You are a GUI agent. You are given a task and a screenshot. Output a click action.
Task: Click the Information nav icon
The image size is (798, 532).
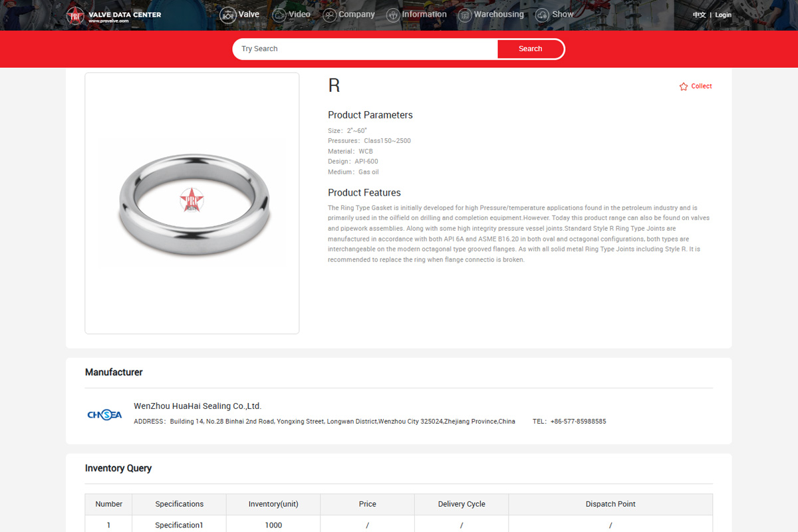click(x=393, y=15)
